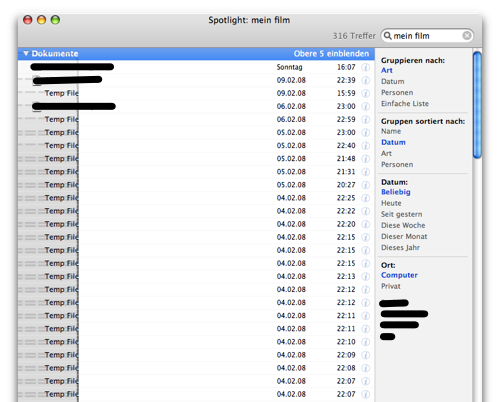Screen dimensions: 500x402
Task: Filter results to Diese Woche
Action: (403, 225)
